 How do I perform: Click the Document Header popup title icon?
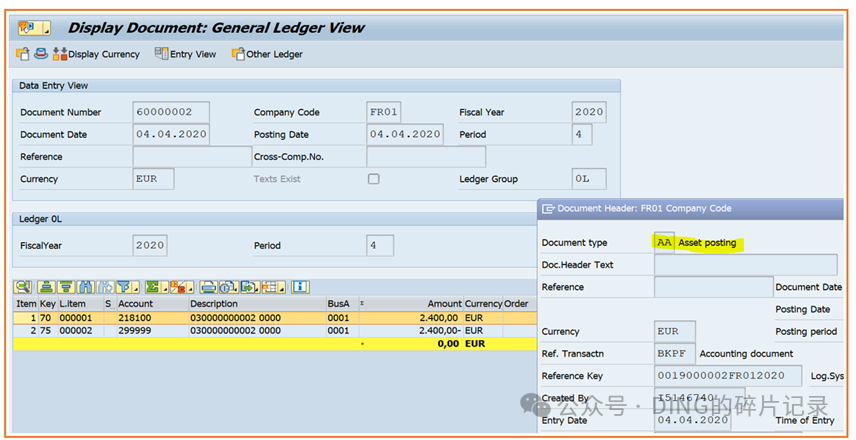coord(548,209)
